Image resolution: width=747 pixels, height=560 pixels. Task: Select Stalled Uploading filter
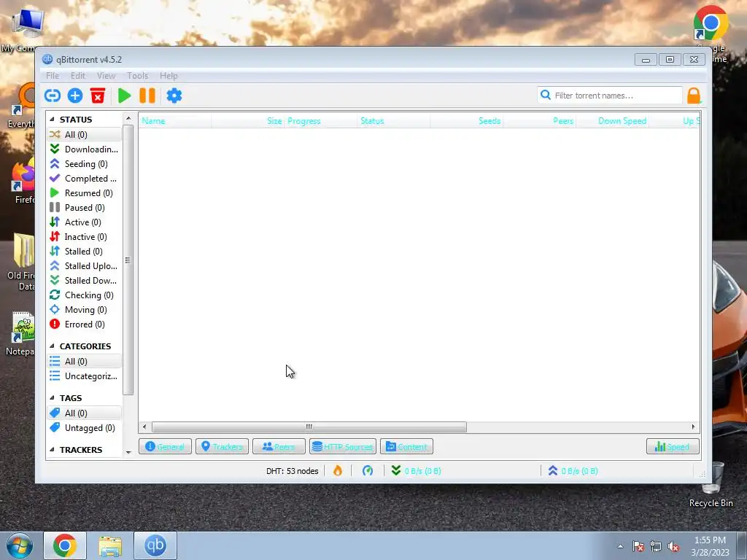[x=85, y=266]
